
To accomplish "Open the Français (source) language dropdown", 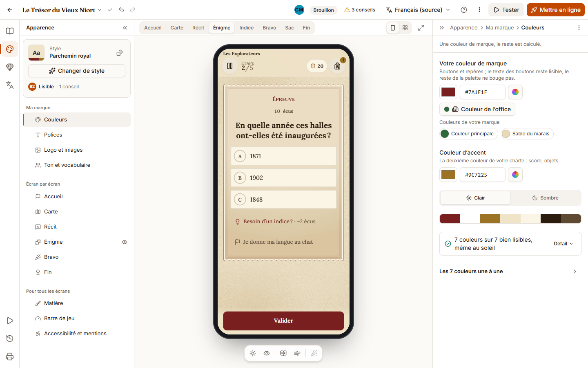I will click(418, 10).
